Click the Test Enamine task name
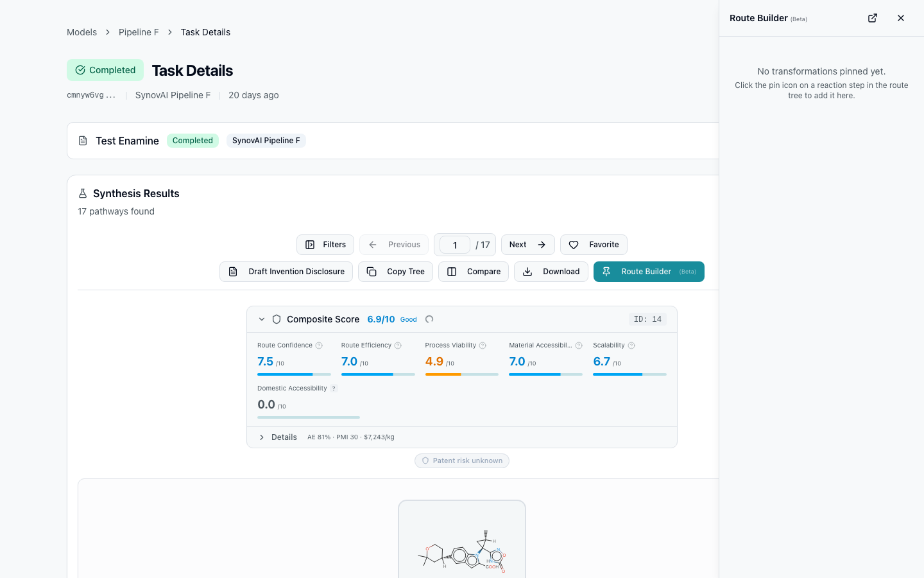The image size is (924, 578). click(127, 141)
